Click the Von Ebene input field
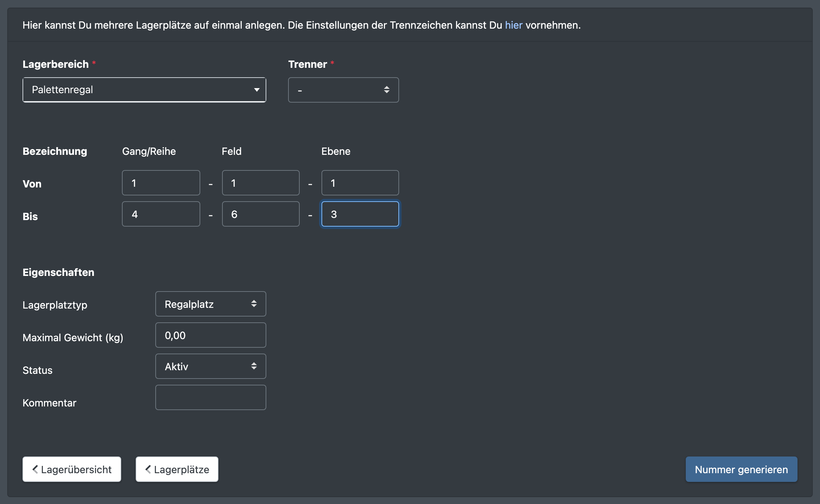820x504 pixels. [360, 183]
